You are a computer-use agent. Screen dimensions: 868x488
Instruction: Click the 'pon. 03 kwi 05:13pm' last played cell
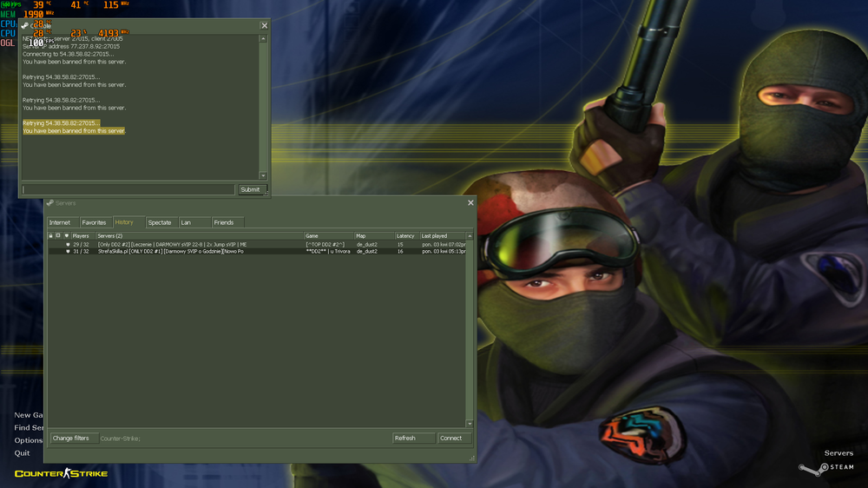[444, 252]
